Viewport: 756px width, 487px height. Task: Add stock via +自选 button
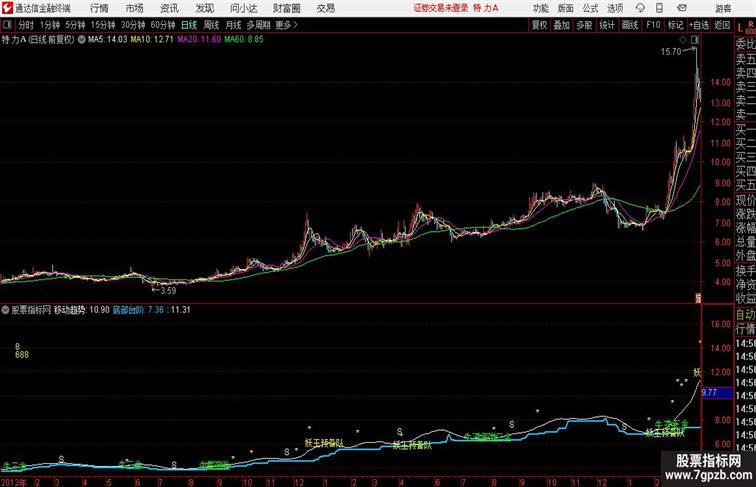(x=699, y=25)
